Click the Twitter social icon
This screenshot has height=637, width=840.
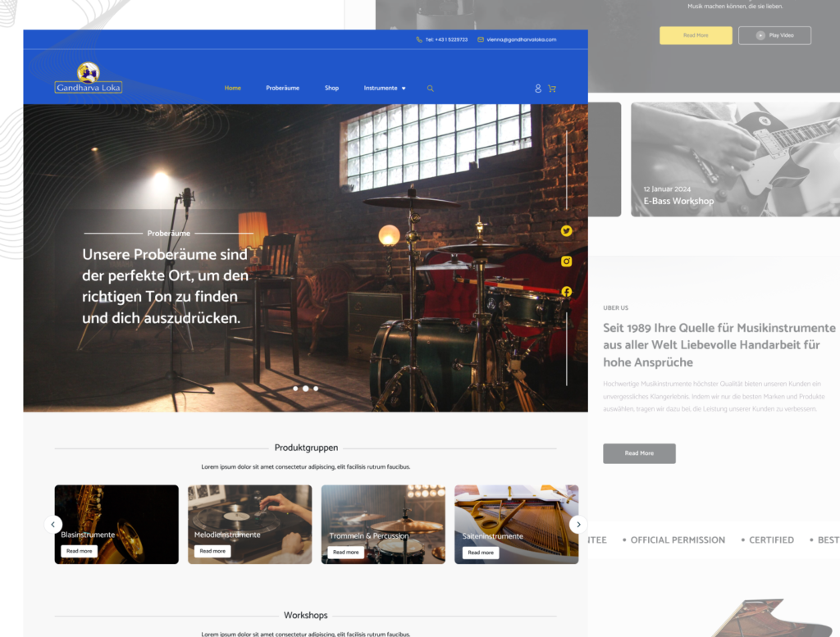click(x=566, y=231)
